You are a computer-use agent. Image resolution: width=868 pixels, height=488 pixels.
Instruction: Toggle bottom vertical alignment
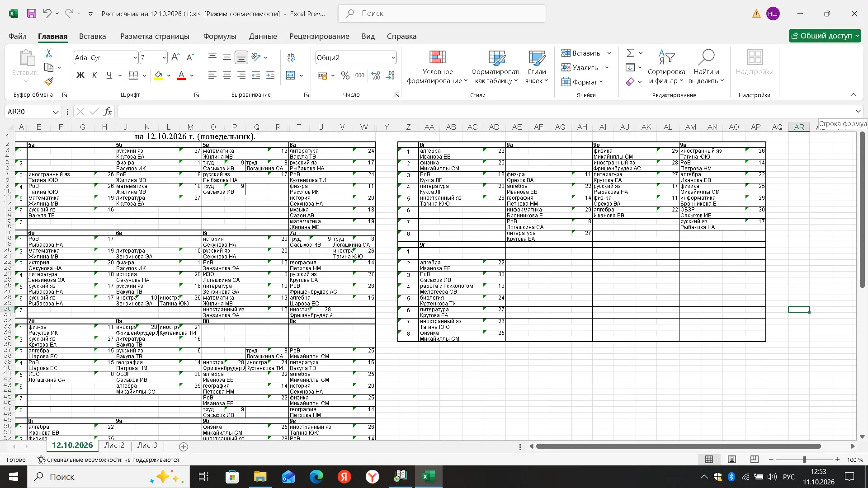tap(241, 57)
